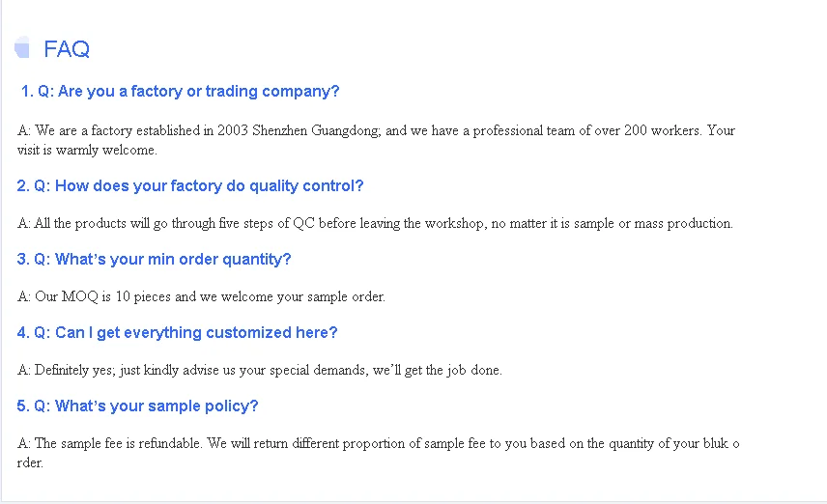
Task: Click the answer starting "We are a factory"
Action: (376, 130)
